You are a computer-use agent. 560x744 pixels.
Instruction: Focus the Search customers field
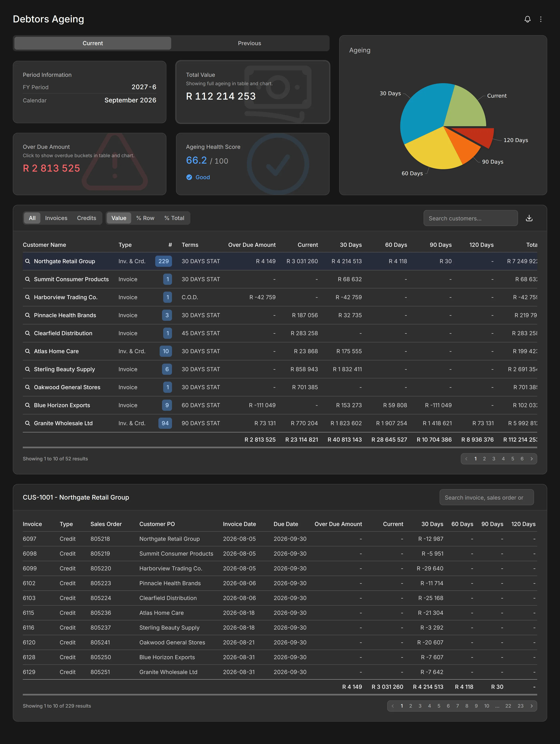coord(471,218)
